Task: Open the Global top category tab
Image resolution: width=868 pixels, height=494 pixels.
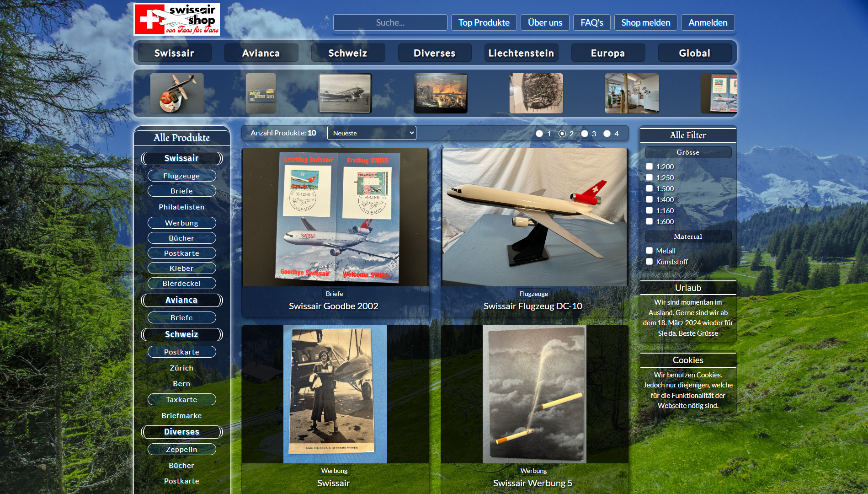Action: (x=695, y=53)
